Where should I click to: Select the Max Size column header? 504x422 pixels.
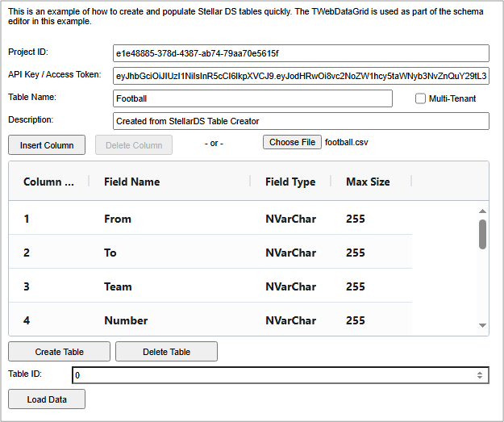(368, 182)
